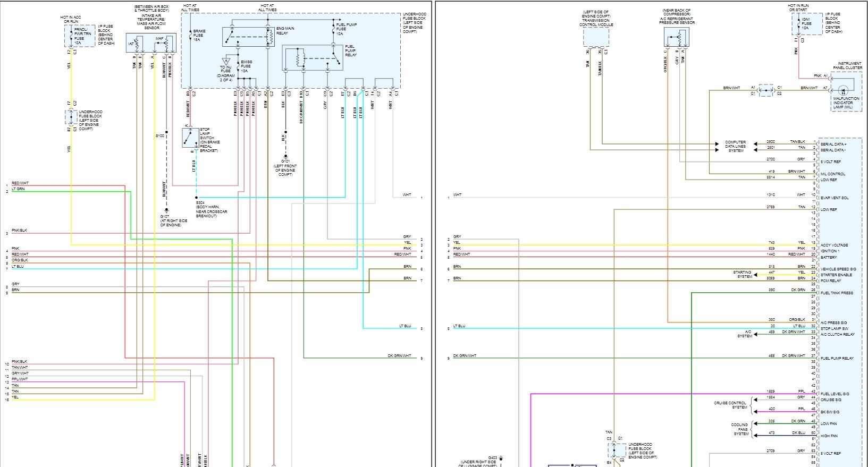Click circuit number "2759"
868x467 pixels.
771,207
